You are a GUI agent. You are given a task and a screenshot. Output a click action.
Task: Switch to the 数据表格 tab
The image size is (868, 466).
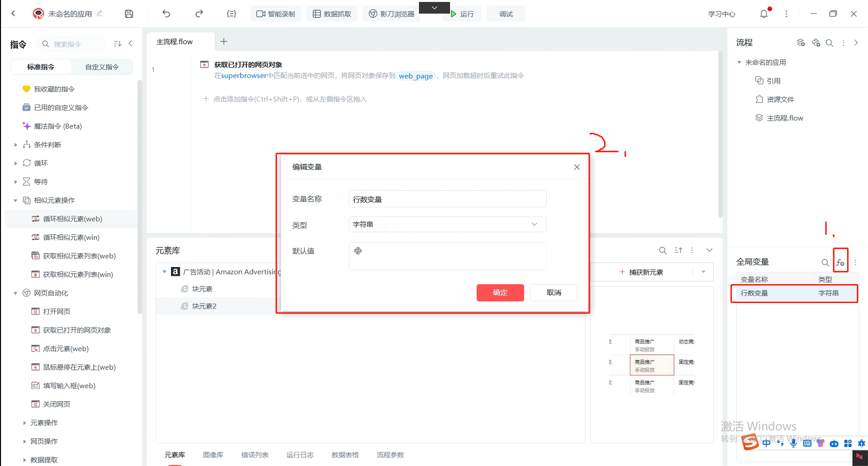(345, 455)
